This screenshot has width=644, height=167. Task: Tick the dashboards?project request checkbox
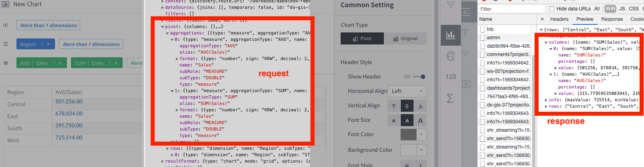482,88
